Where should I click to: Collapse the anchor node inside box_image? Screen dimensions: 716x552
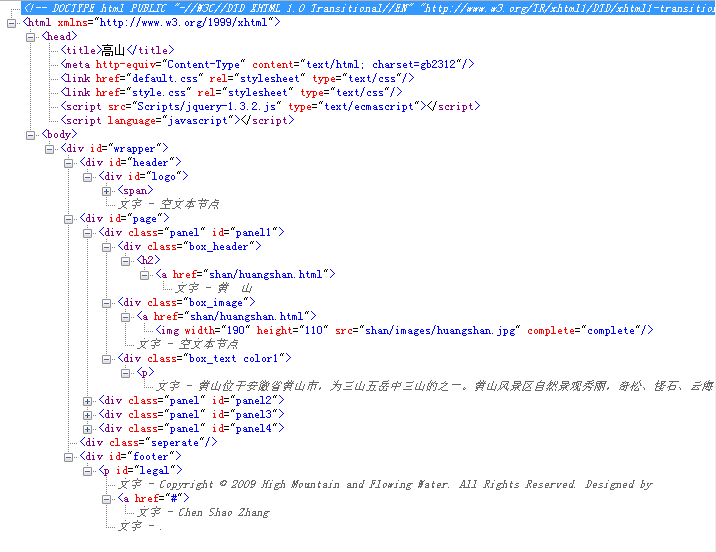[x=125, y=317]
